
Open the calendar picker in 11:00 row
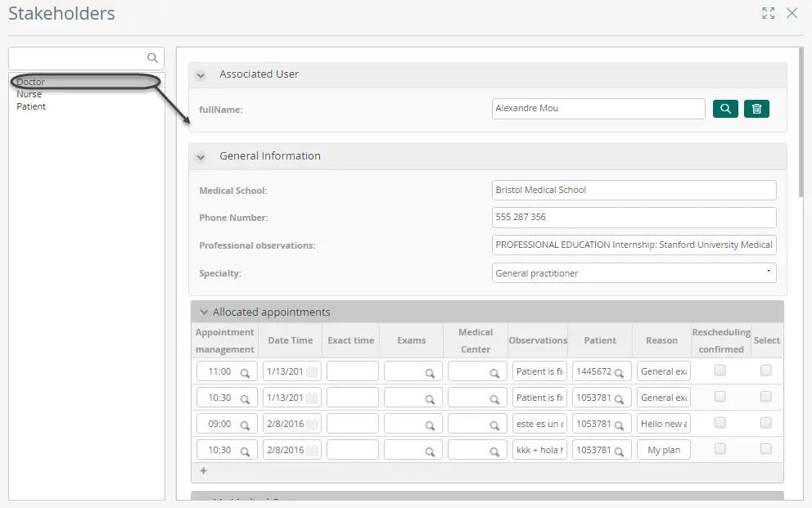click(312, 372)
